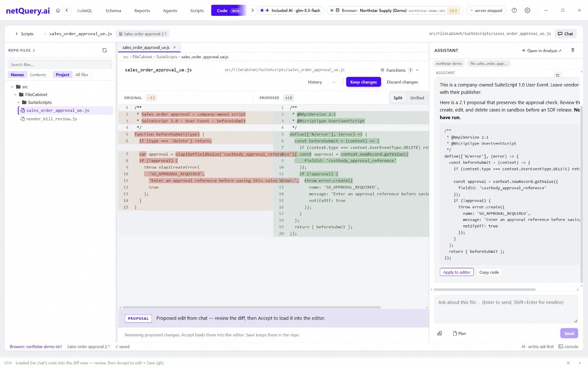The width and height of the screenshot is (588, 368).
Task: Collapse navigation with the left chevron
Action: (67, 10)
